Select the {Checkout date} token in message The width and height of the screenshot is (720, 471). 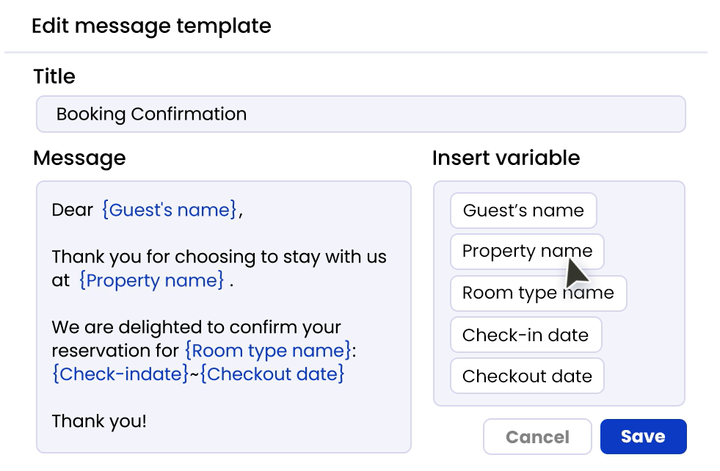point(273,373)
